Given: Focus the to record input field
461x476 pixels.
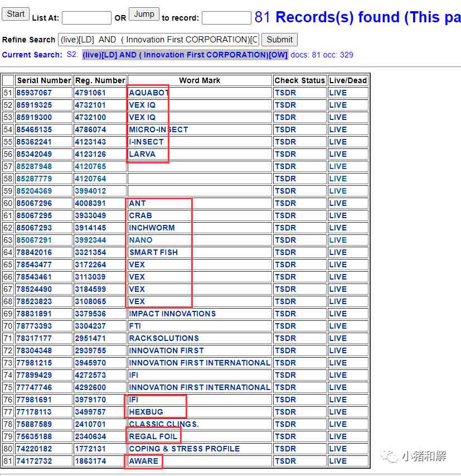Looking at the screenshot, I should pos(226,18).
